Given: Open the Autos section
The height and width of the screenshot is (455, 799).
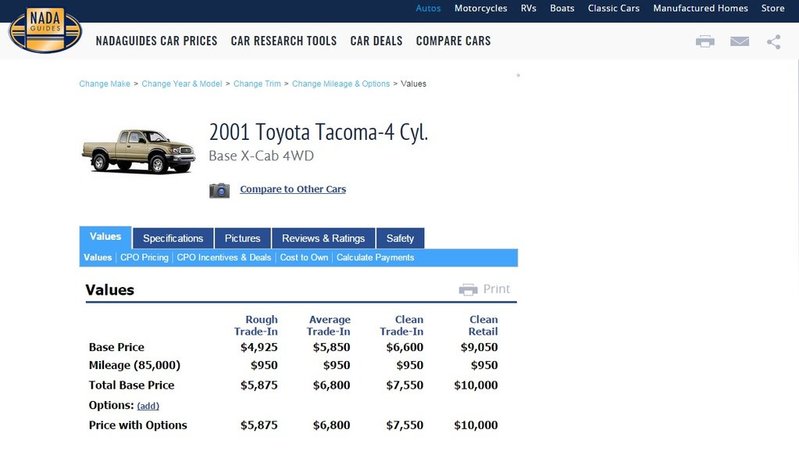Looking at the screenshot, I should pos(428,8).
